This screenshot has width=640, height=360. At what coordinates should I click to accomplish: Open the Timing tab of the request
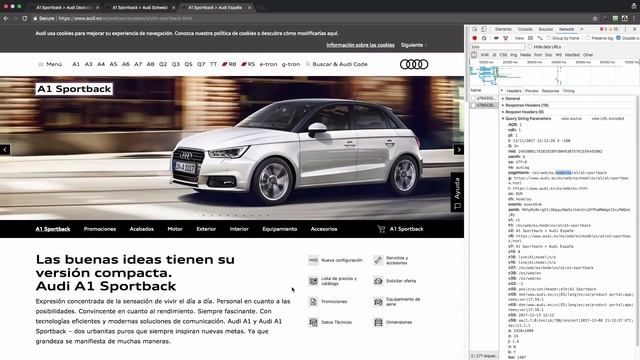coord(569,91)
